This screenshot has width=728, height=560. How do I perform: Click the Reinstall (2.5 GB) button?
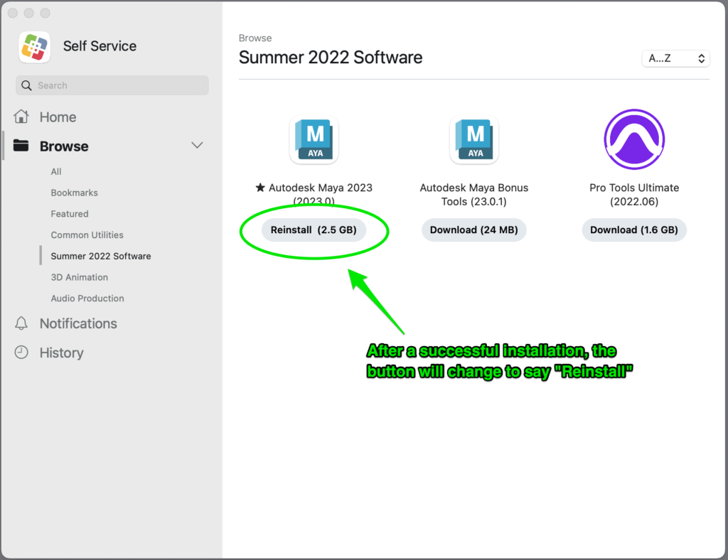[x=314, y=230]
